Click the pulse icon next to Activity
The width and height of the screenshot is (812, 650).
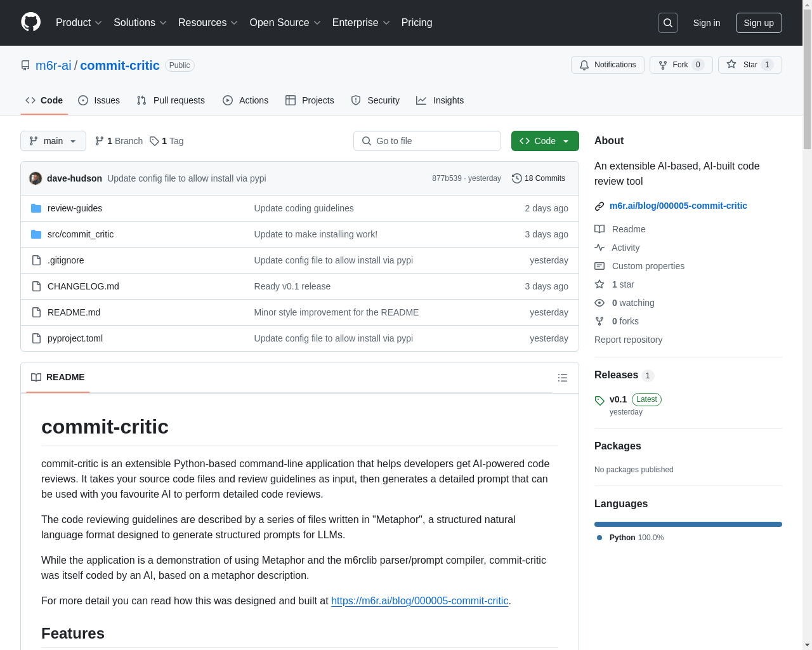click(599, 248)
